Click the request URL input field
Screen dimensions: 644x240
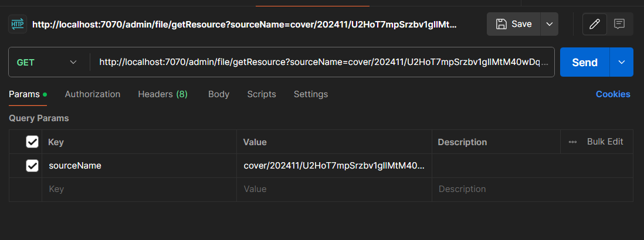(323, 62)
